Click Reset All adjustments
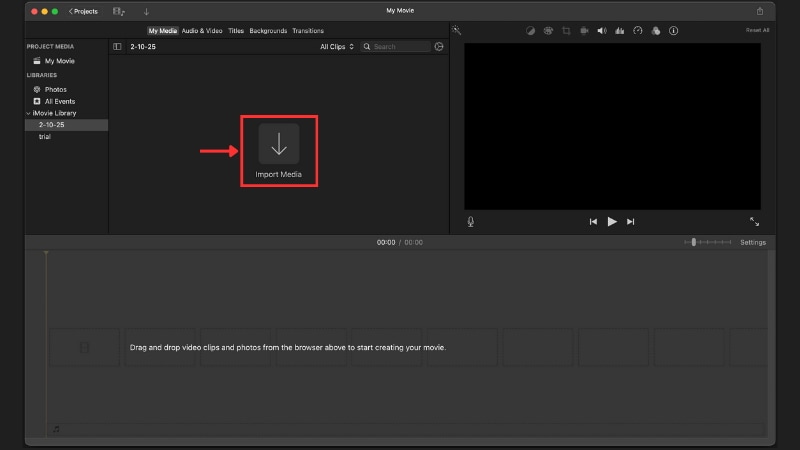This screenshot has height=450, width=800. point(757,30)
